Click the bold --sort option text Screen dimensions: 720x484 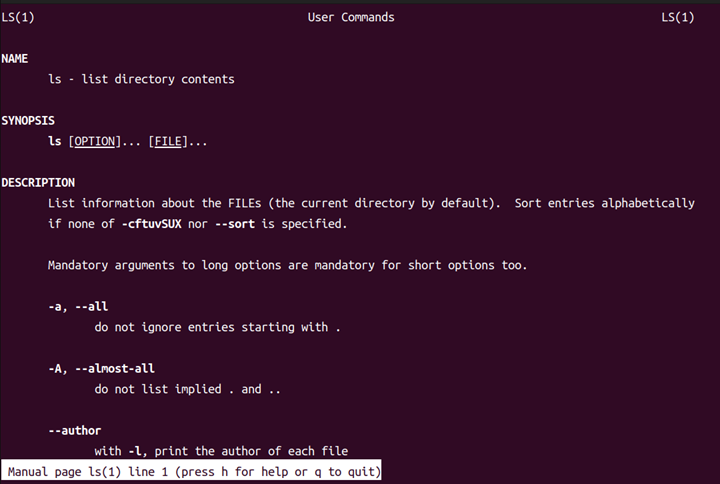coord(235,224)
